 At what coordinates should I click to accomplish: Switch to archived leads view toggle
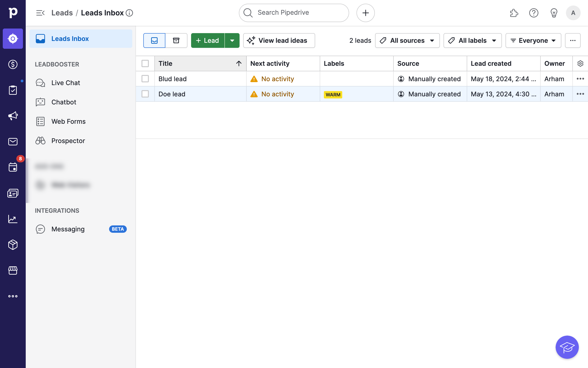[176, 40]
